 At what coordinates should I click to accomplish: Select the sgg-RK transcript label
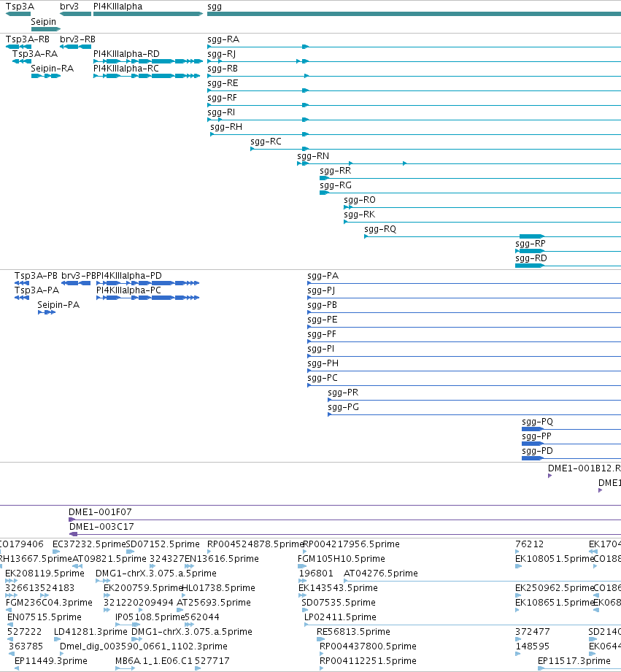click(x=360, y=214)
